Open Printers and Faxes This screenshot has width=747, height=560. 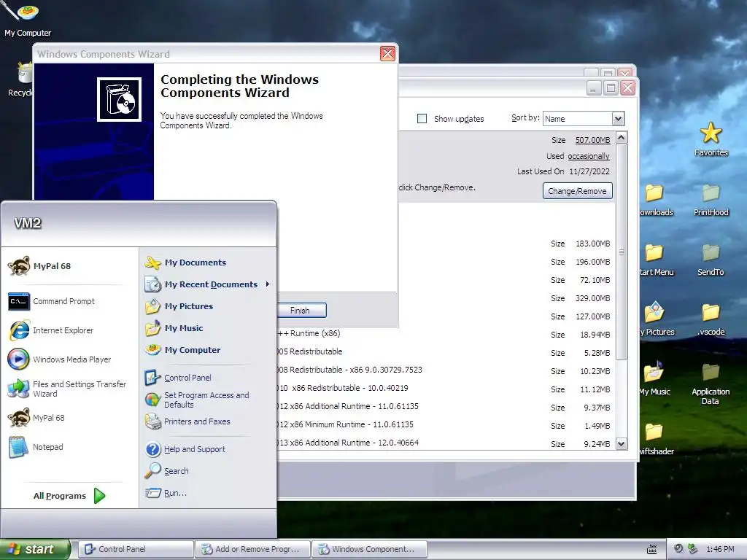[188, 421]
